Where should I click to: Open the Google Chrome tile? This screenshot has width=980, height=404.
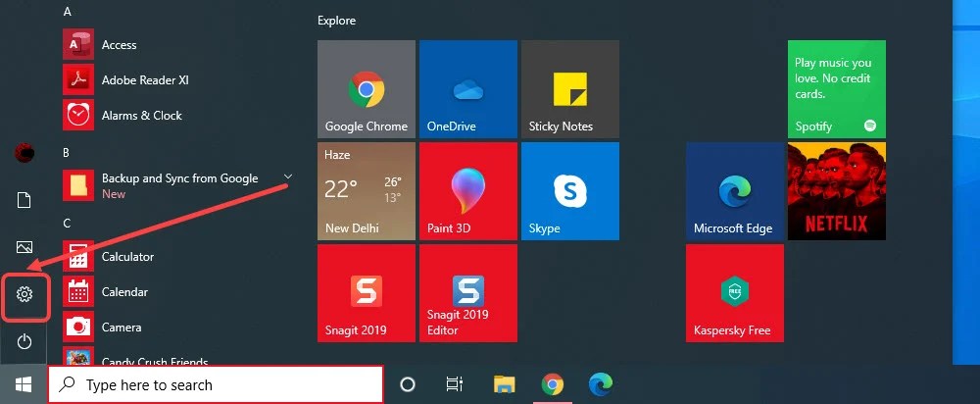(367, 89)
